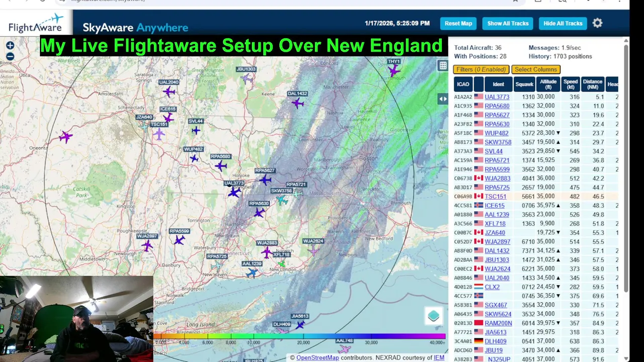
Task: Click distance value 46.5
Action: coord(598,197)
